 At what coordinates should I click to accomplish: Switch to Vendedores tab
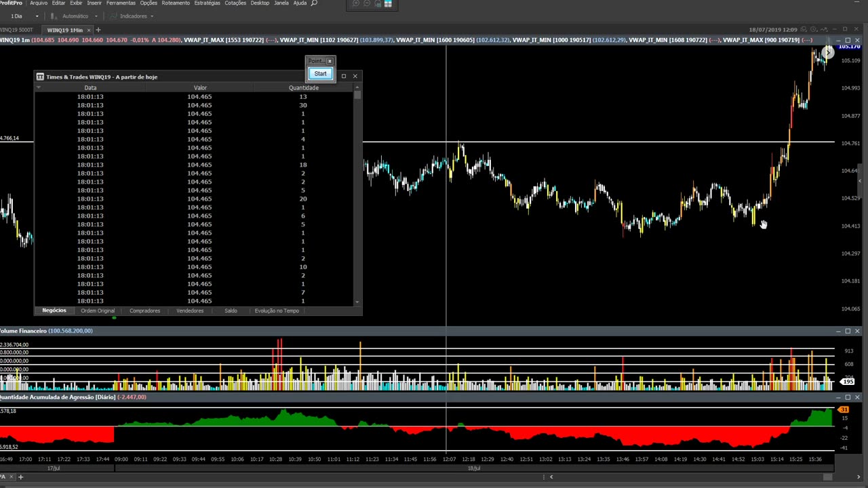point(190,310)
